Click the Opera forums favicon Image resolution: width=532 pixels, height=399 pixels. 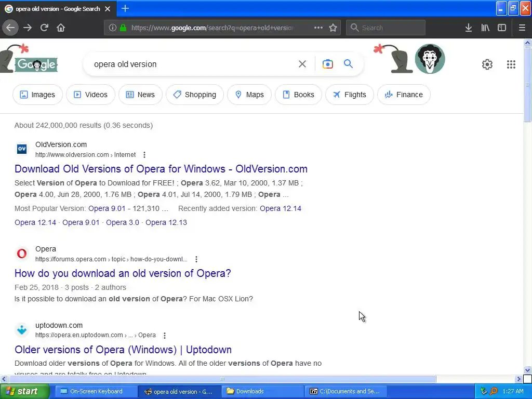(22, 253)
